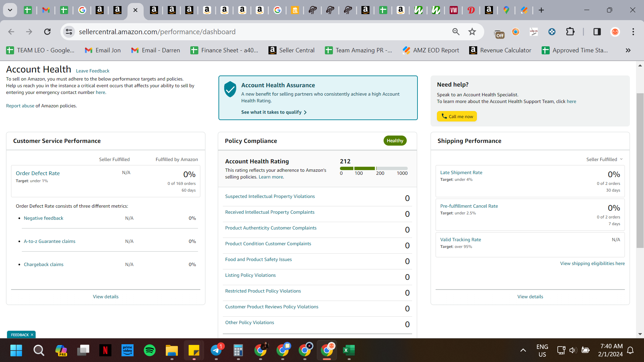Open See what it takes to qualify
This screenshot has height=362, width=644.
pyautogui.click(x=274, y=112)
